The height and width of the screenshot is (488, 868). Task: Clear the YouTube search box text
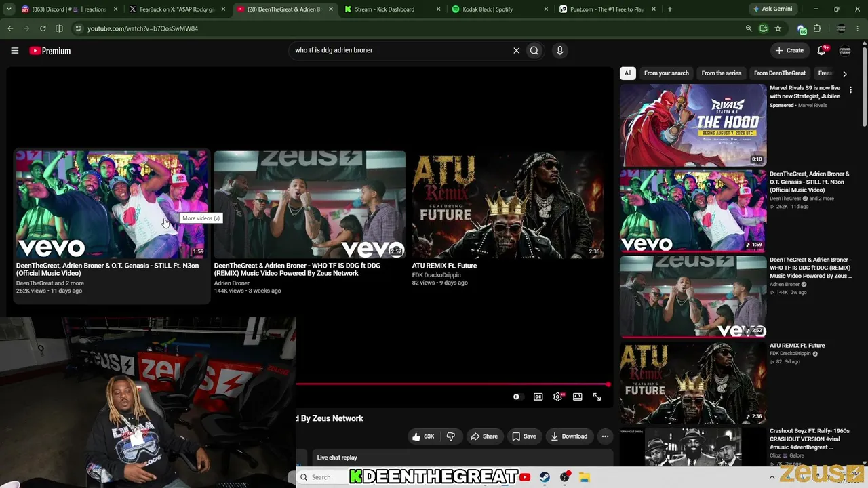point(516,50)
